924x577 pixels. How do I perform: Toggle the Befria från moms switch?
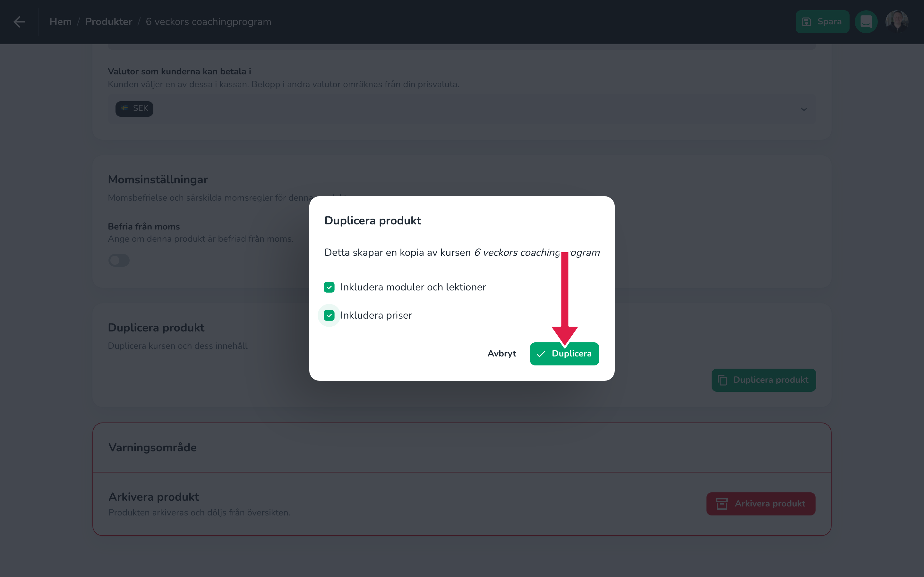pyautogui.click(x=119, y=260)
